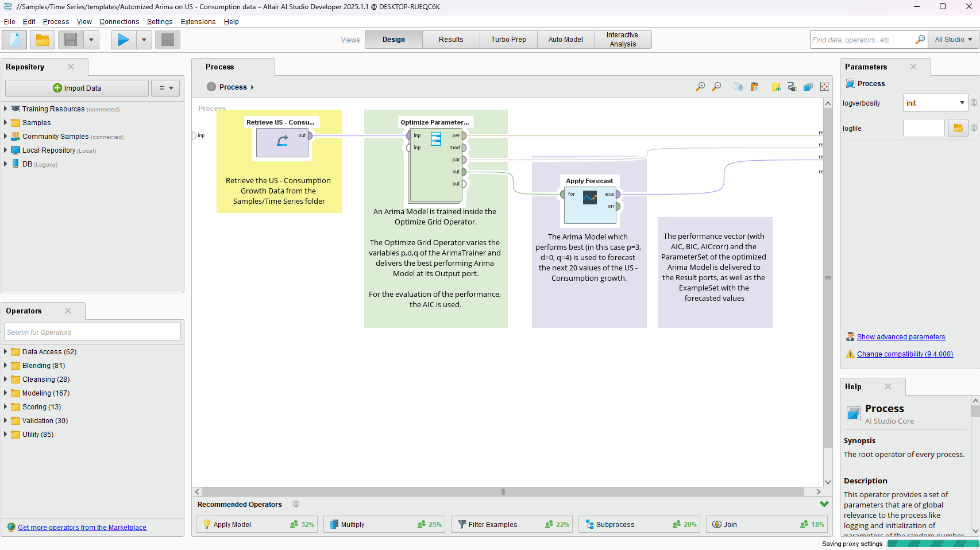Open the Connections menu
Screen dimensions: 980x550
119,22
